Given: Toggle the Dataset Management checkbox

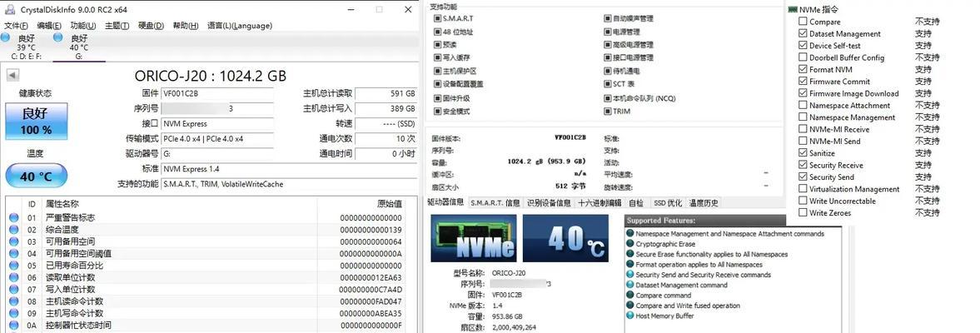Looking at the screenshot, I should pos(803,34).
